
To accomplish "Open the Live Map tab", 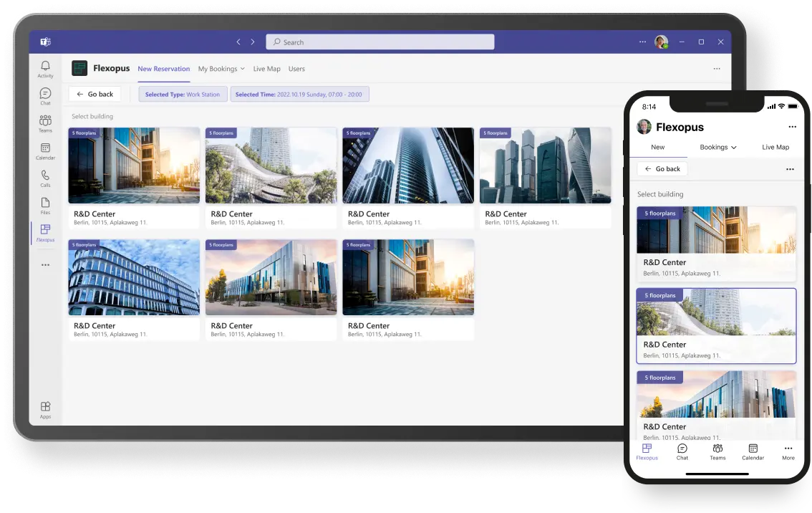I will point(266,69).
